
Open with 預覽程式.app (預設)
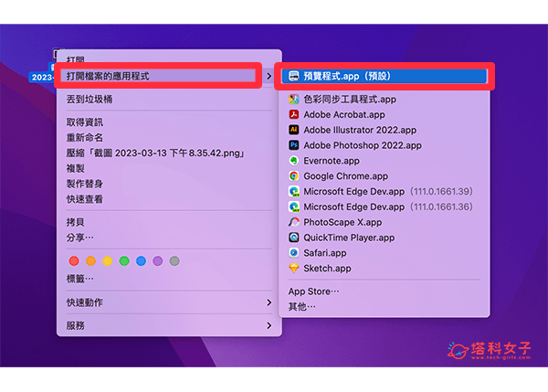coord(385,76)
